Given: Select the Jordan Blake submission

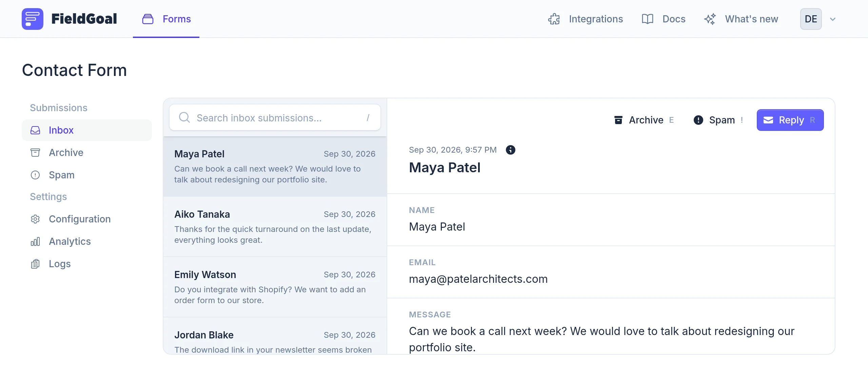Looking at the screenshot, I should coord(275,336).
